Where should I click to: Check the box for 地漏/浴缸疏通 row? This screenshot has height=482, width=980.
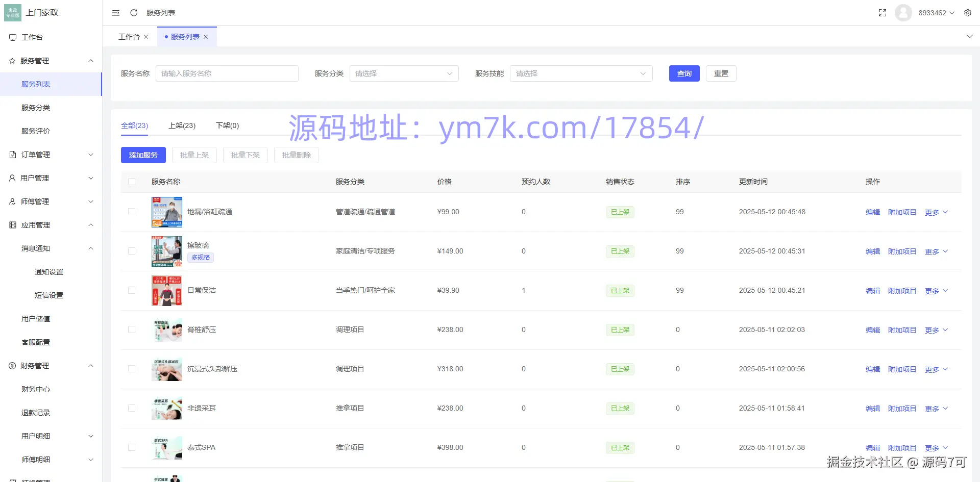click(x=132, y=212)
